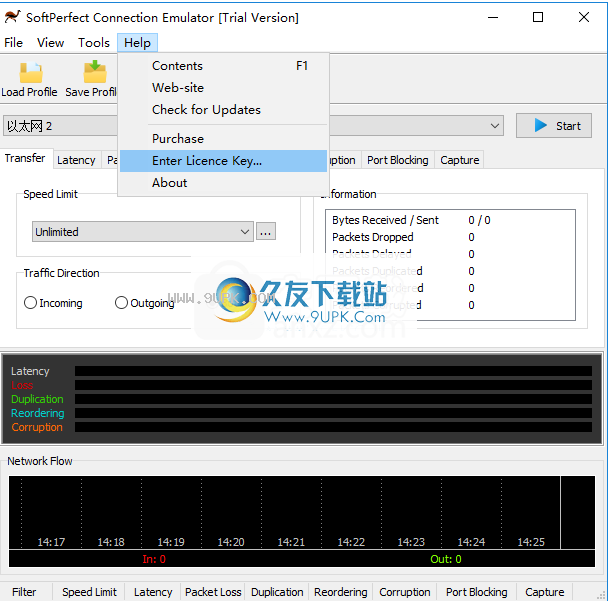
Task: Close the Connection Emulator window
Action: [x=584, y=17]
